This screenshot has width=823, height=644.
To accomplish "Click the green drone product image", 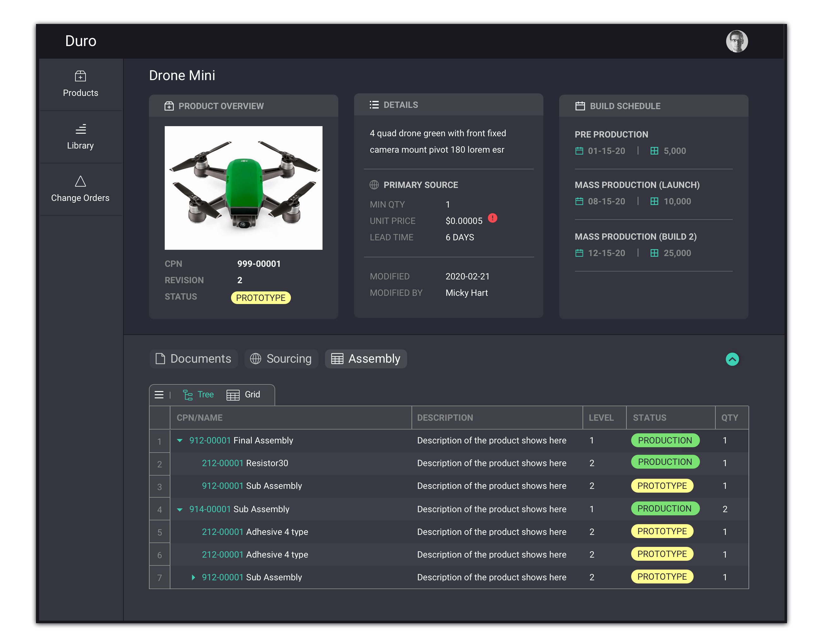I will tap(243, 188).
